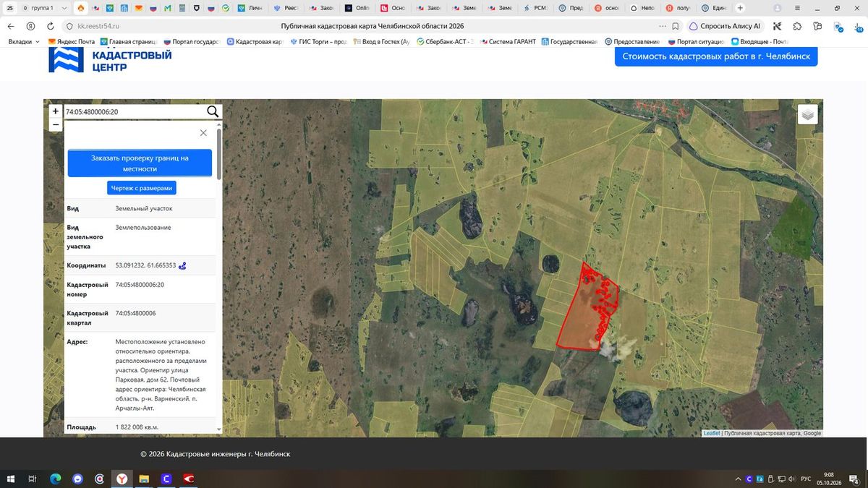868x488 pixels.
Task: Zoom out the cadastral map
Action: point(56,124)
